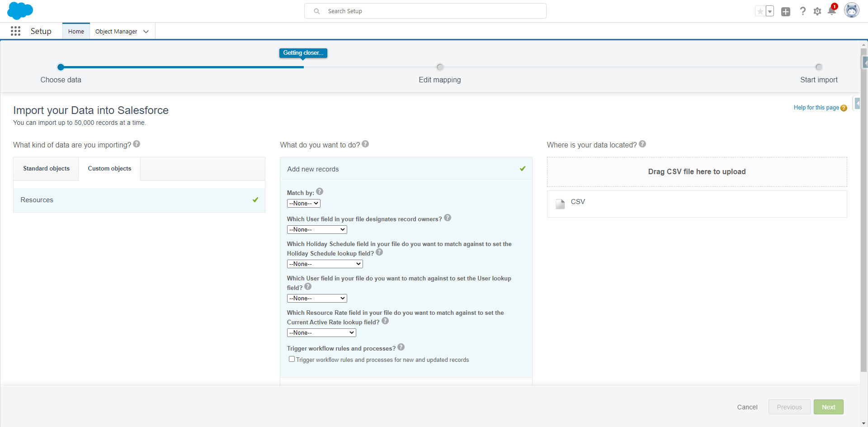Open the 'Help for this page' link
The height and width of the screenshot is (427, 868).
click(x=816, y=108)
